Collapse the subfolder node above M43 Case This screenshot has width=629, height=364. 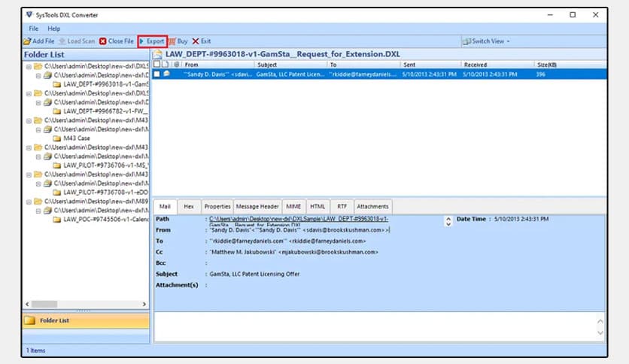(38, 129)
